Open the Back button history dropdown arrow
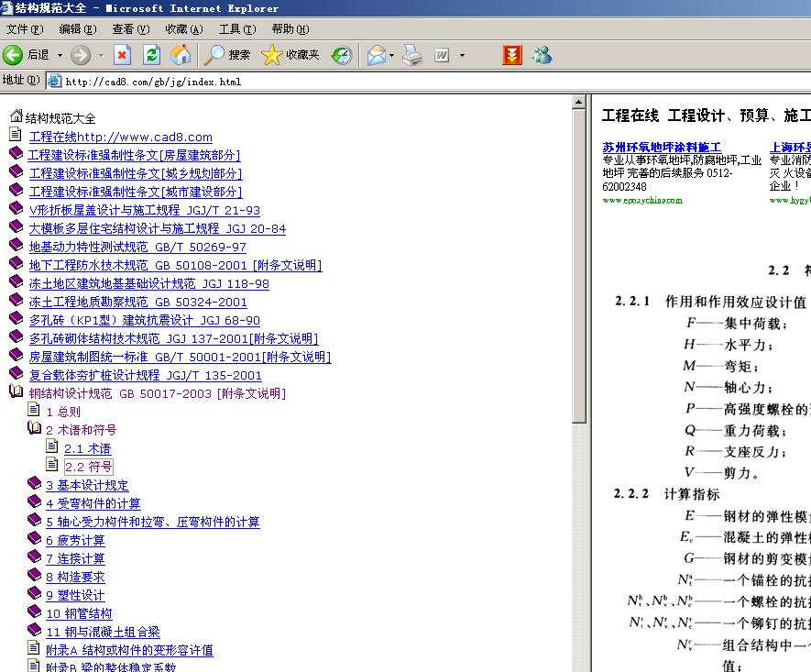811x672 pixels. 60,55
